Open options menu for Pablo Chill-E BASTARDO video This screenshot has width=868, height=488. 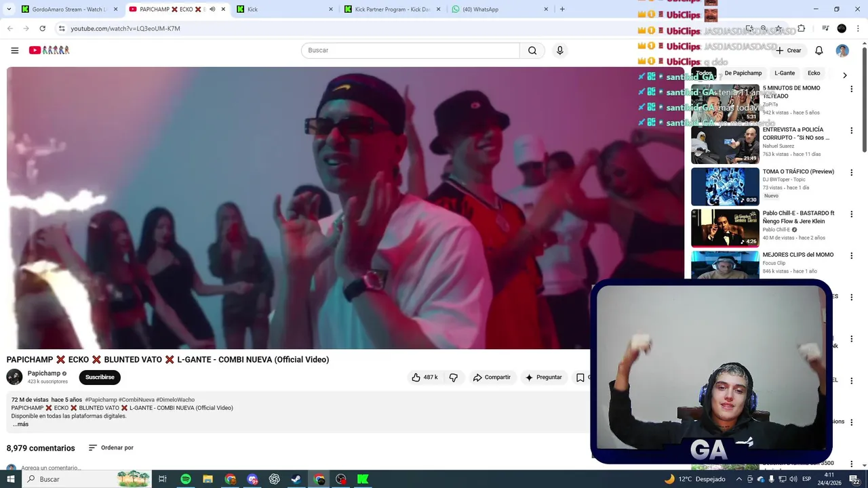[852, 214]
